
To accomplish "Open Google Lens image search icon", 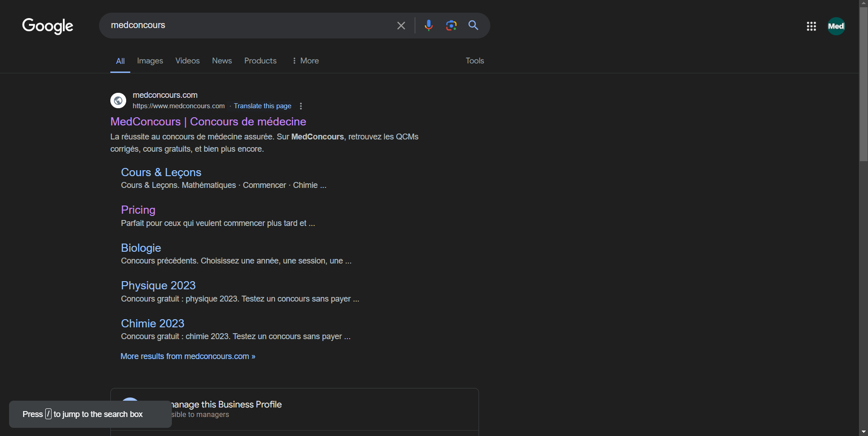I will (x=451, y=25).
